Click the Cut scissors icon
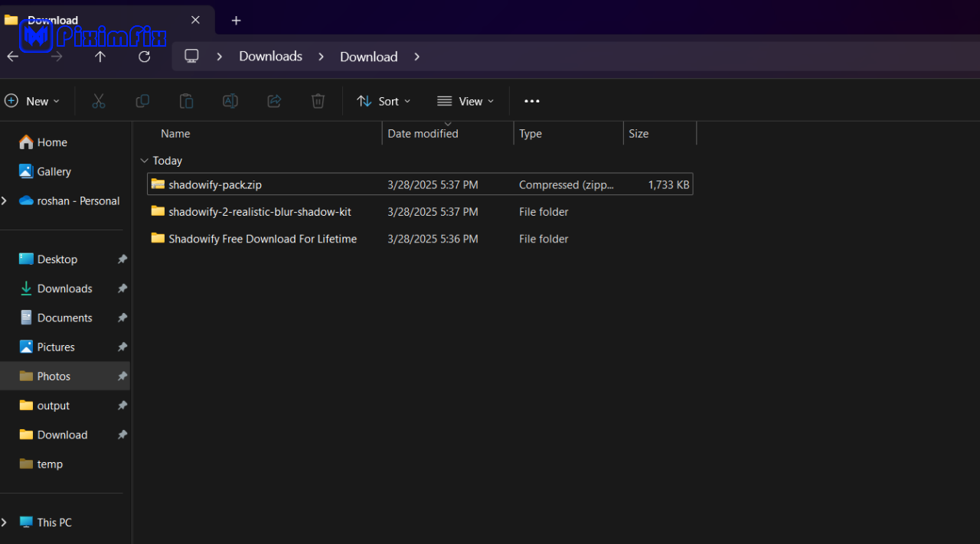 [x=98, y=101]
